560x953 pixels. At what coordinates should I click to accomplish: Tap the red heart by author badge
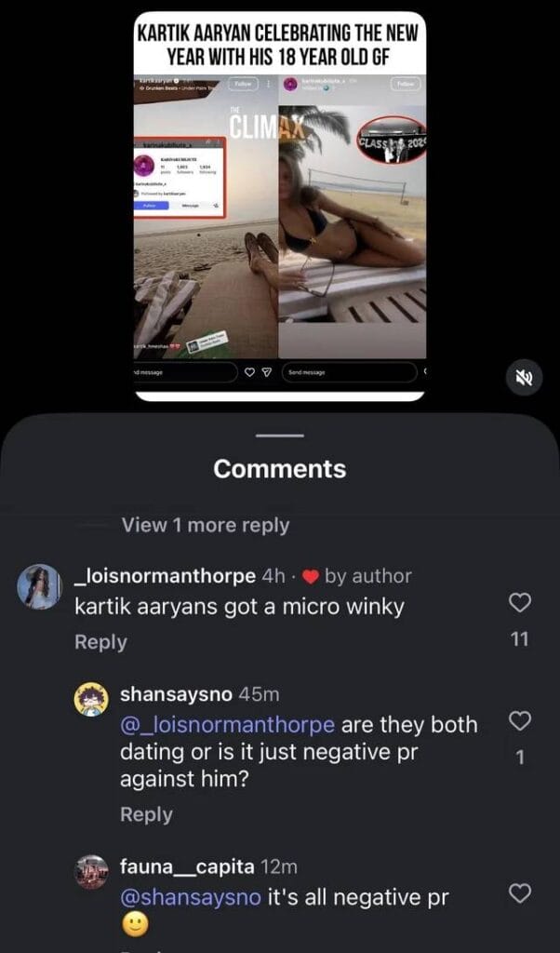(311, 577)
